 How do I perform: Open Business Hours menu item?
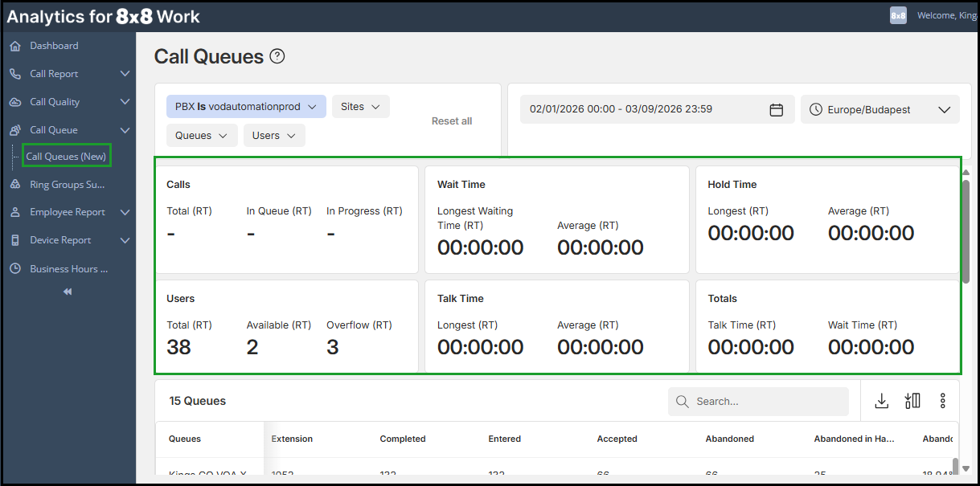68,269
